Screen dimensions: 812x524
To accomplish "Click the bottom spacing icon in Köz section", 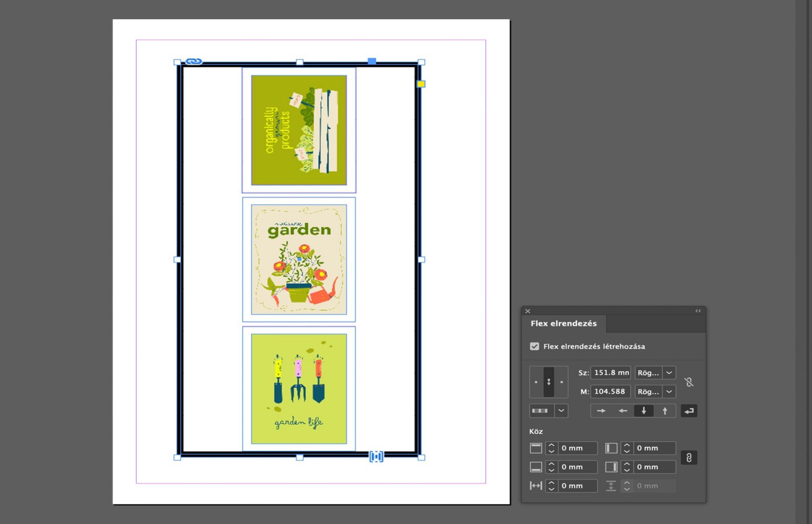I will (536, 467).
